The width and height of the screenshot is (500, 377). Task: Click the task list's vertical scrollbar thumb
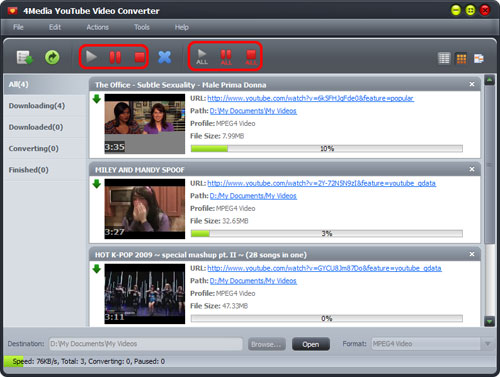pos(489,164)
